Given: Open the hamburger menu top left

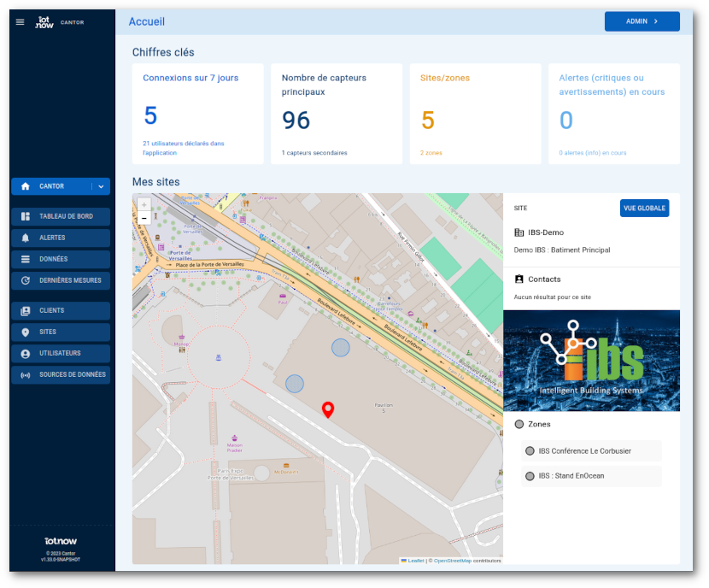Looking at the screenshot, I should coord(20,22).
